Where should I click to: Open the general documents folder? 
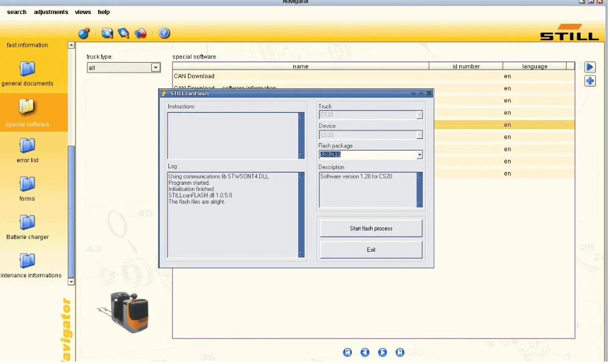27,74
